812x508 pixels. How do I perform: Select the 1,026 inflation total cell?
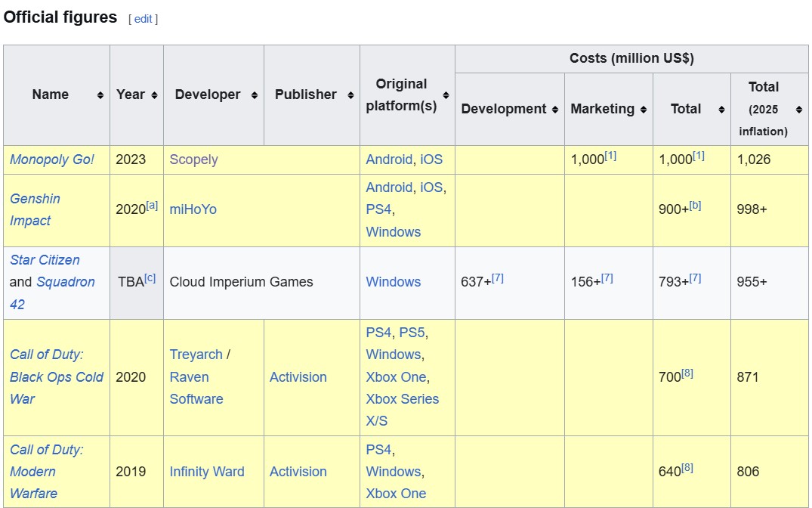(x=770, y=160)
